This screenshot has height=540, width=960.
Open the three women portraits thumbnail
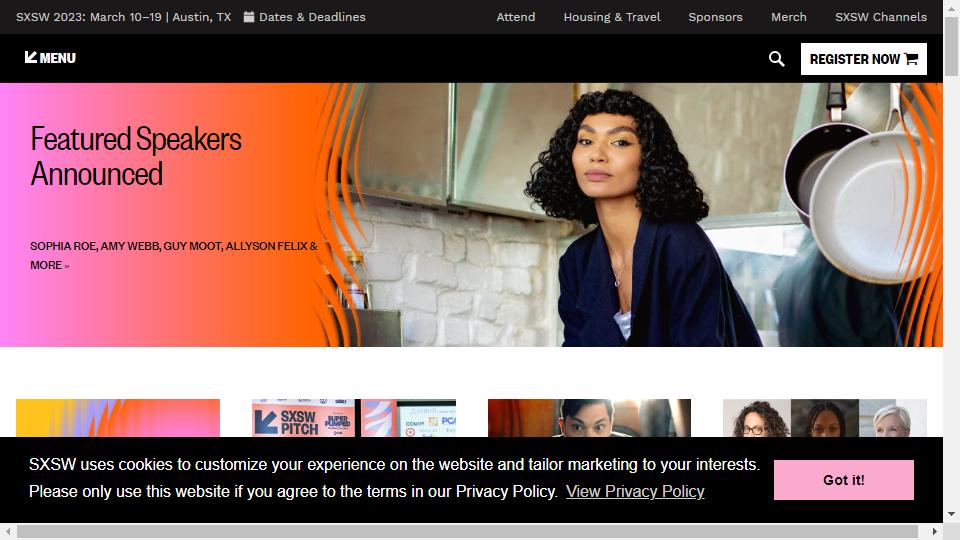coord(825,418)
